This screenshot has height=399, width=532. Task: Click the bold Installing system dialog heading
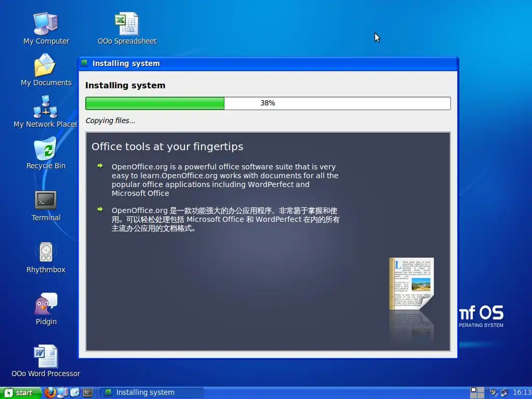(125, 86)
